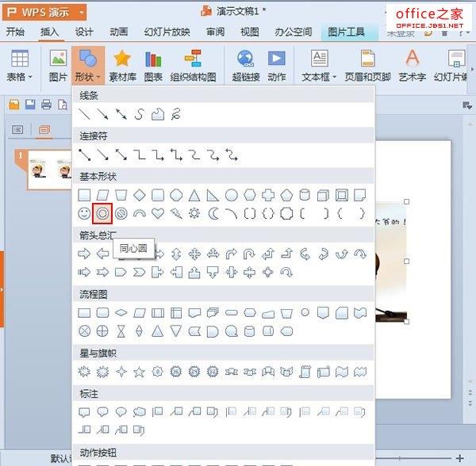Image resolution: width=476 pixels, height=466 pixels.
Task: Choose the crescent moon shape
Action: (x=213, y=214)
